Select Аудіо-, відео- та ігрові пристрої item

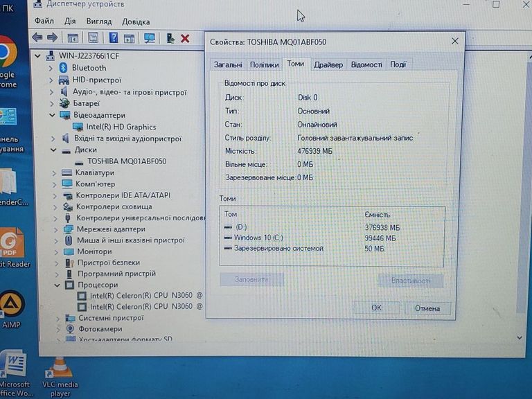(x=130, y=92)
